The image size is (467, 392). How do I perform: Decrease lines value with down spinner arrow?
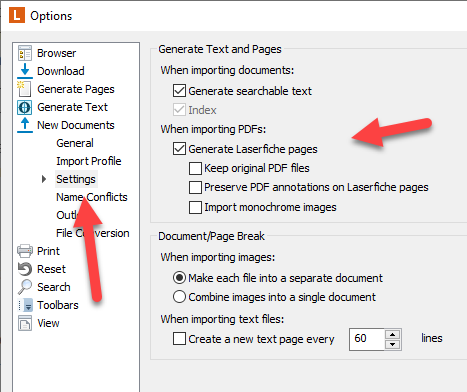[x=393, y=344]
